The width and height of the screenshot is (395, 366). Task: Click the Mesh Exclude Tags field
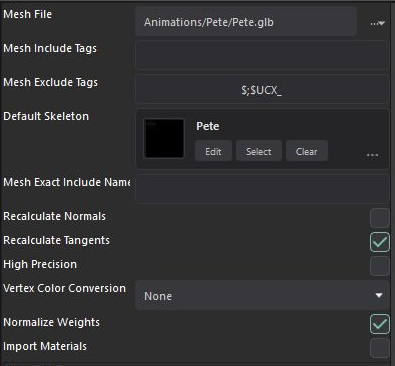[262, 89]
